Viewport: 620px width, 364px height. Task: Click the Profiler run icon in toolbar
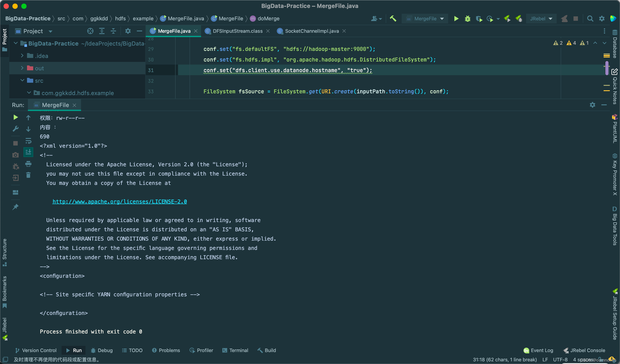(x=490, y=19)
